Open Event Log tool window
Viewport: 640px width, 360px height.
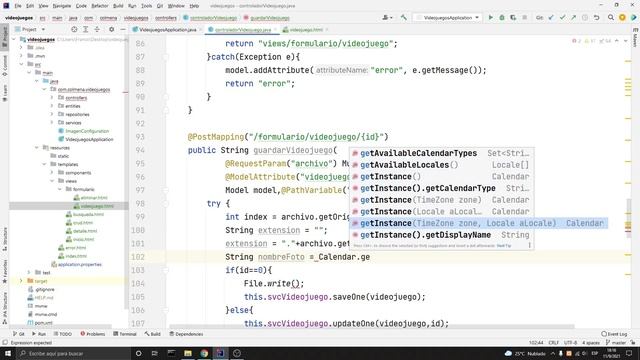pos(614,334)
